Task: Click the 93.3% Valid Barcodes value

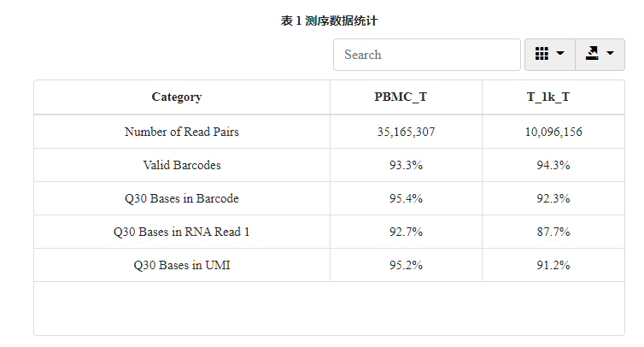Action: coord(406,165)
